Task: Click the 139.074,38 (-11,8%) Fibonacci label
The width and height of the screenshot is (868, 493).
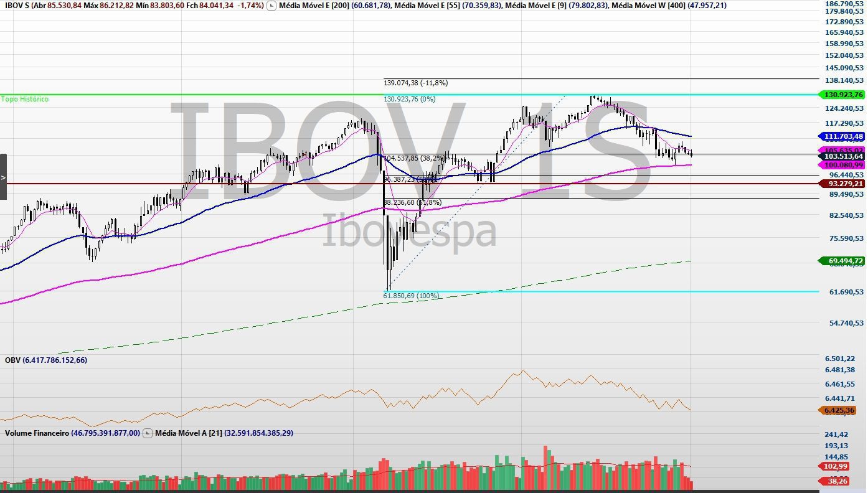Action: click(x=416, y=83)
